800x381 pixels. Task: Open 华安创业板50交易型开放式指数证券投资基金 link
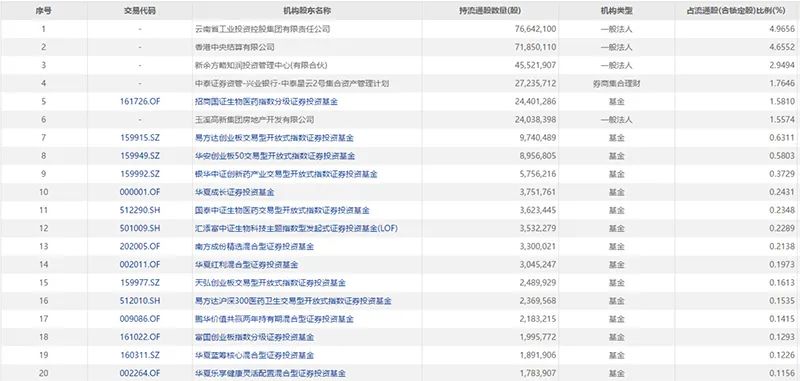(x=276, y=156)
